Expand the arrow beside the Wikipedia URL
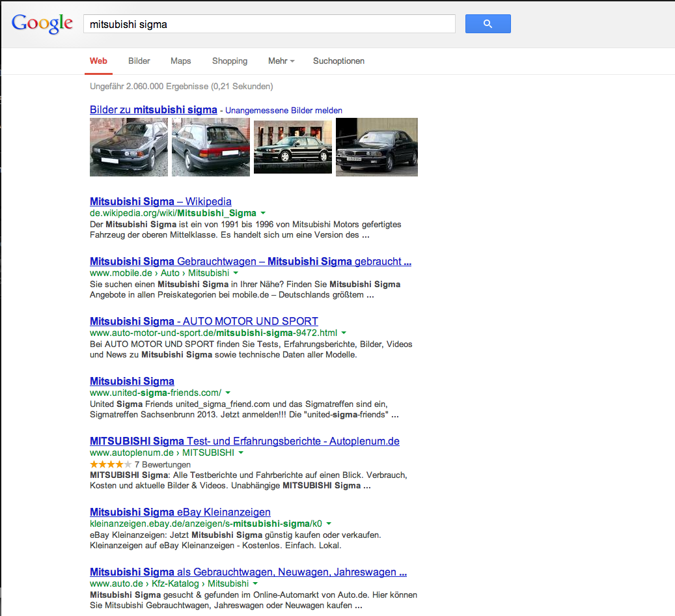675x616 pixels. point(263,214)
